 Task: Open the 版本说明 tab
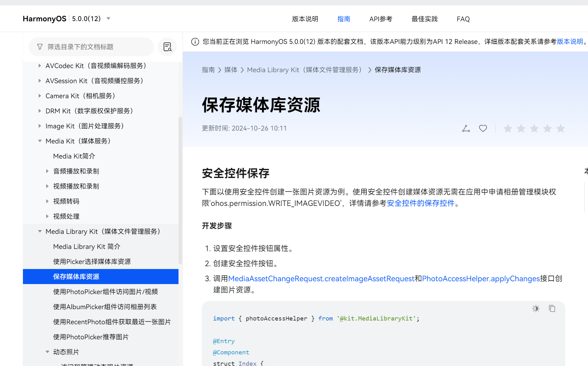pyautogui.click(x=305, y=19)
